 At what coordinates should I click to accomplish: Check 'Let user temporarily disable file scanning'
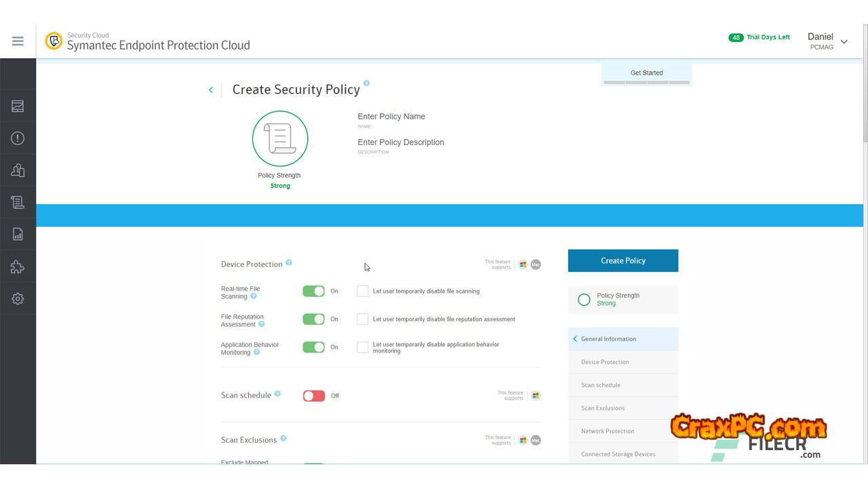363,291
